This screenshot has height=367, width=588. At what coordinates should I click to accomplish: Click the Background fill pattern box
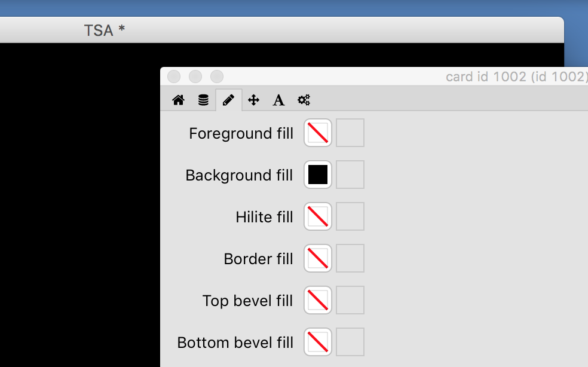350,175
